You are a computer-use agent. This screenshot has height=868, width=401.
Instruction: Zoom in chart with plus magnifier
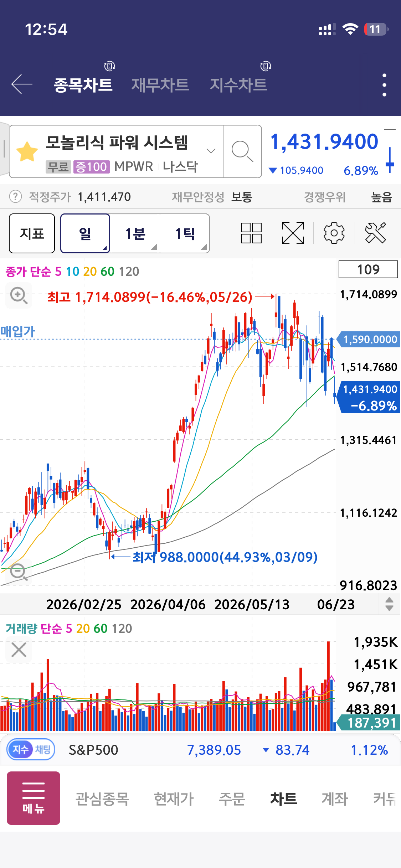(x=19, y=295)
